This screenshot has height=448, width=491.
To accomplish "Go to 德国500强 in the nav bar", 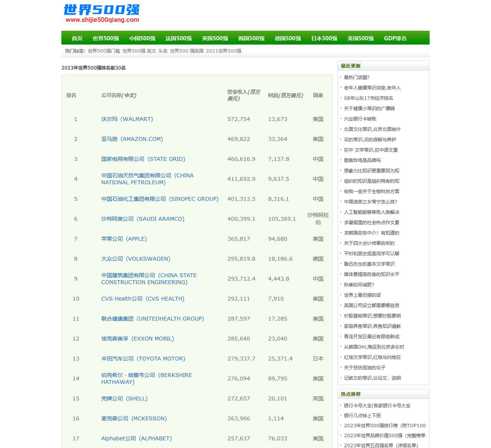I will coord(288,38).
